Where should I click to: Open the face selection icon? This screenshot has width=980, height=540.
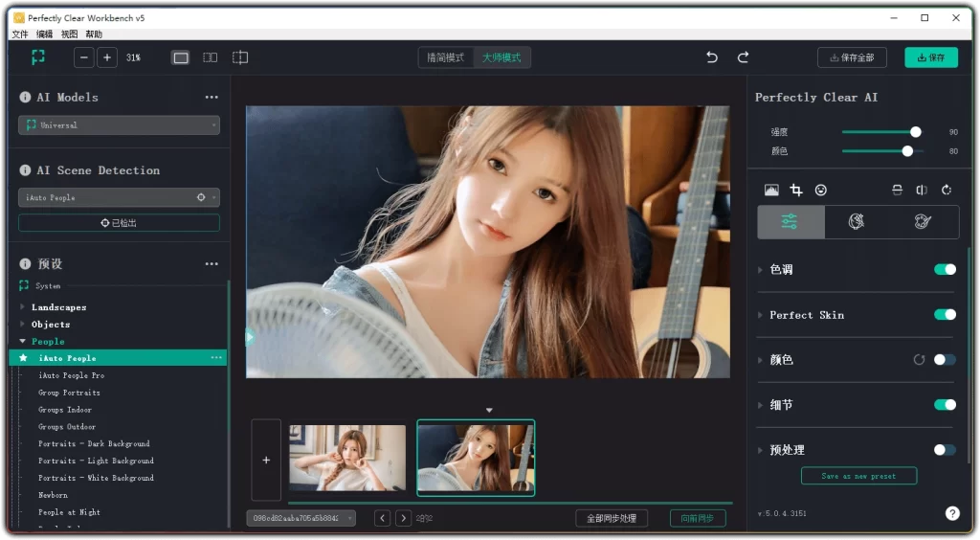click(820, 190)
